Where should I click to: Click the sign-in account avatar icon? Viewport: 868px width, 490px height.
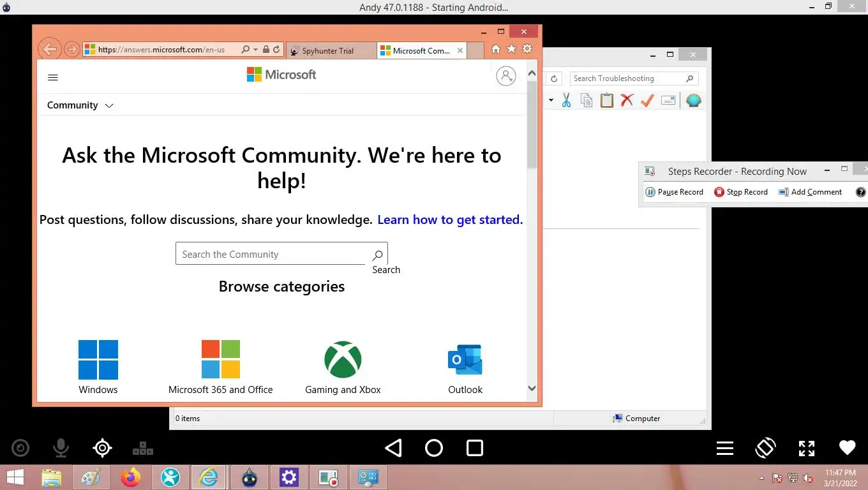click(x=506, y=76)
